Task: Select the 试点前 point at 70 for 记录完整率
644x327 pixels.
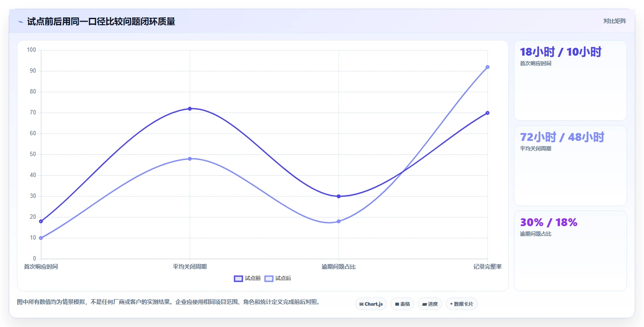Action: click(487, 113)
